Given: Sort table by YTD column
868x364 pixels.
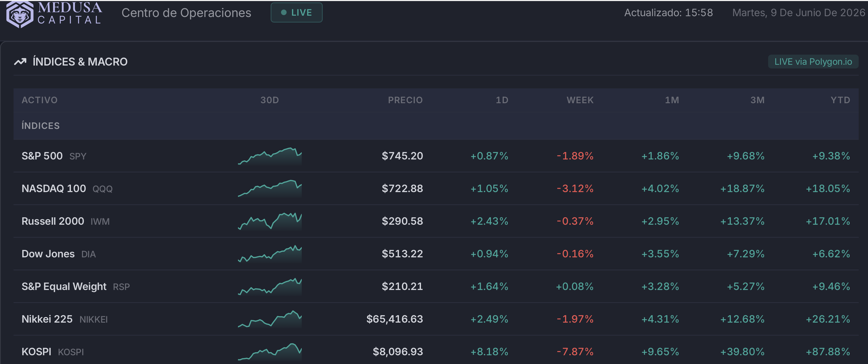Looking at the screenshot, I should (x=840, y=100).
